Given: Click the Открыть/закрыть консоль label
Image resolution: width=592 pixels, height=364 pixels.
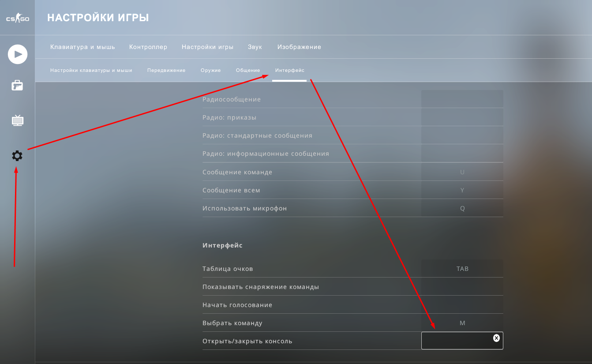Looking at the screenshot, I should pyautogui.click(x=247, y=341).
